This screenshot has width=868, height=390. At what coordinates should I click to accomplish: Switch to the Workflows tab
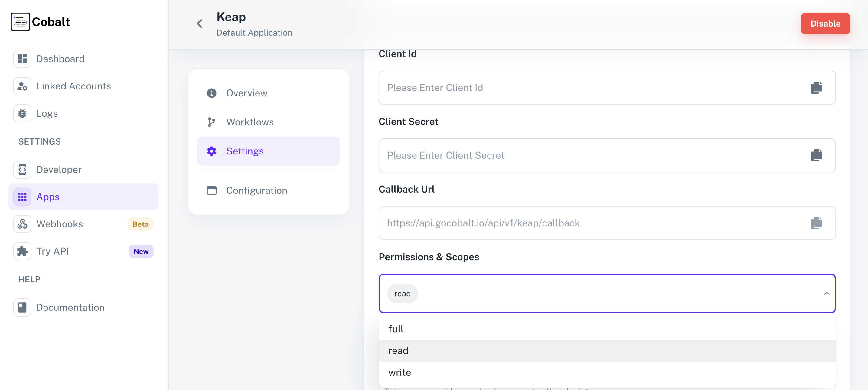(x=250, y=122)
